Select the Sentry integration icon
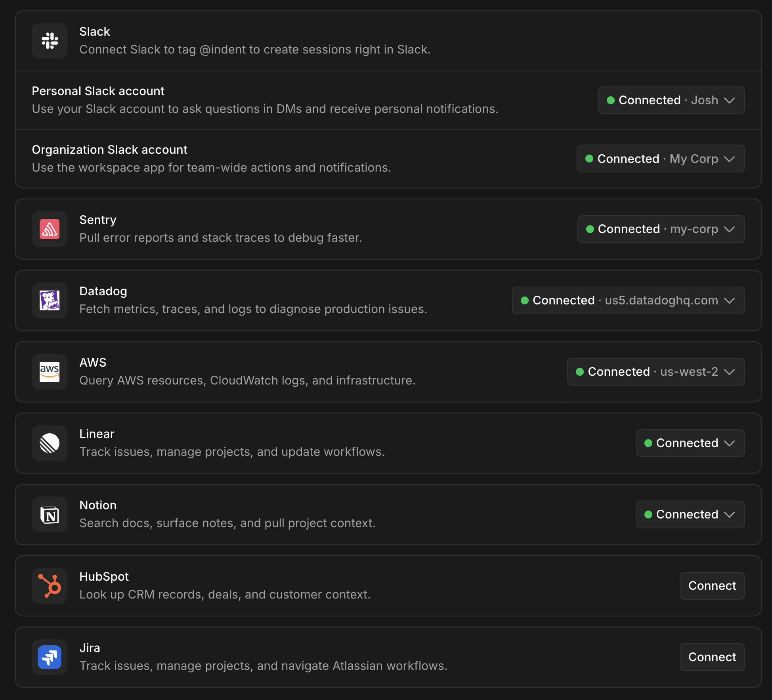The image size is (772, 700). [x=49, y=229]
